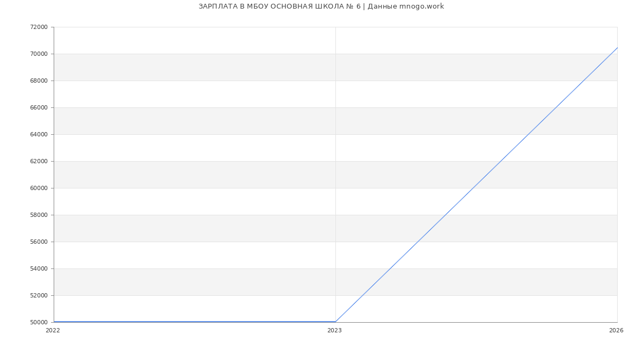This screenshot has width=644, height=349.
Task: Click the line's bend point at 2023
Action: coord(335,322)
